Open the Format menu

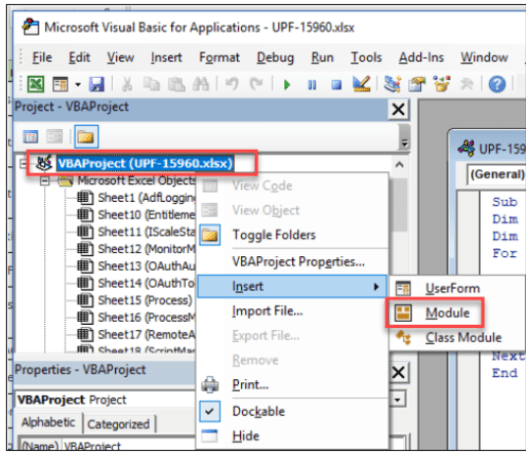click(219, 57)
